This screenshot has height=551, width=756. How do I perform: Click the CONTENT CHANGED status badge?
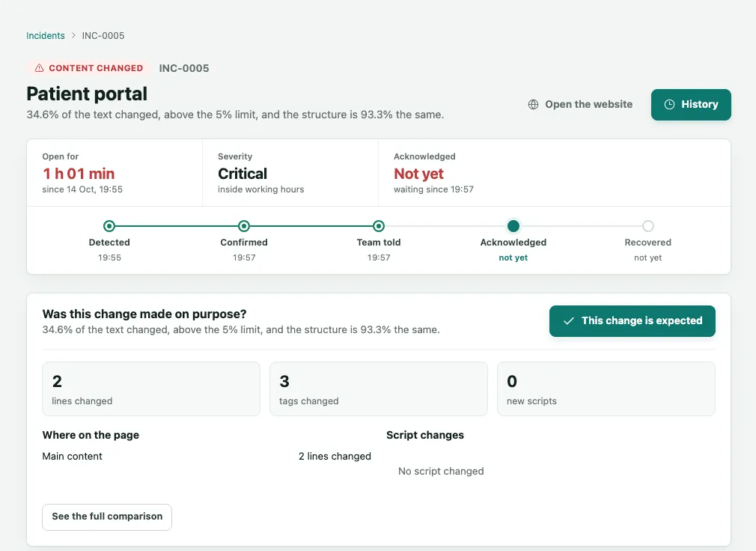pos(89,68)
